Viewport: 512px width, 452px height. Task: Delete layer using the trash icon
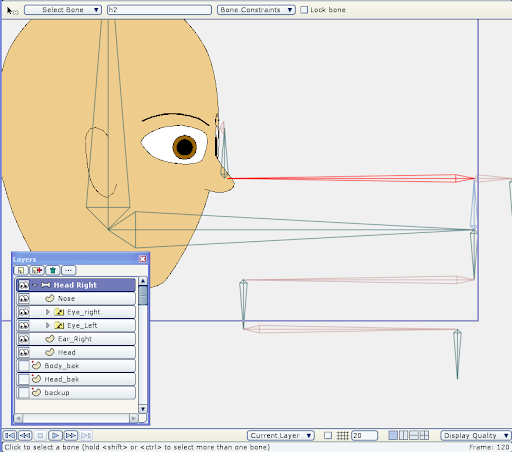pos(53,270)
